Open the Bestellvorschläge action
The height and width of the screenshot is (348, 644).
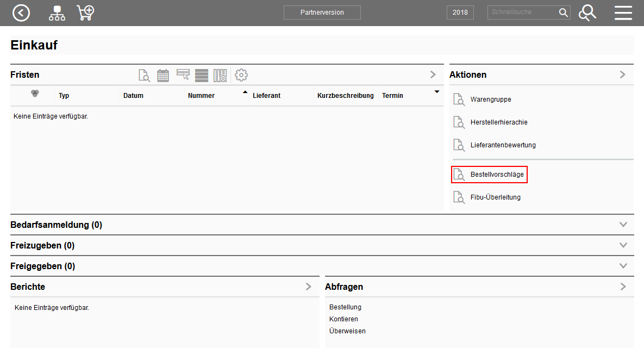click(497, 175)
